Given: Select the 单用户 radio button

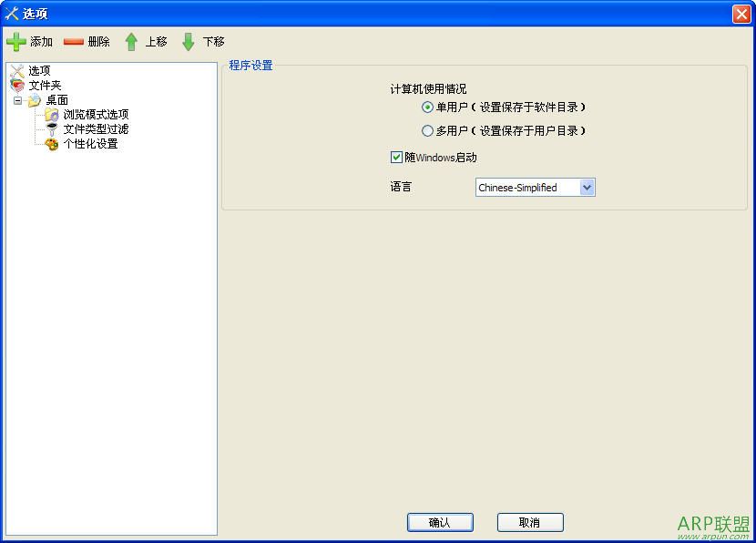Looking at the screenshot, I should (x=427, y=108).
